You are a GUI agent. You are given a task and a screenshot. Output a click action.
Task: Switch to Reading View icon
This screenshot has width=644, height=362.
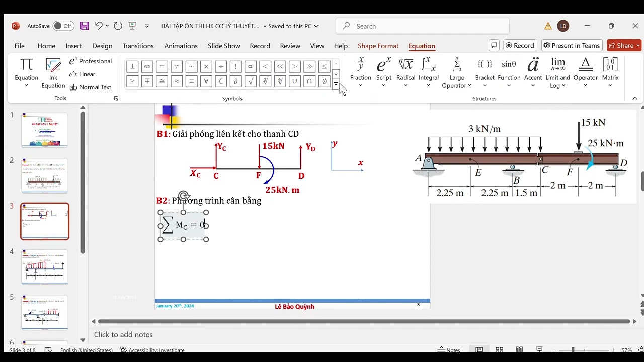[x=519, y=350]
